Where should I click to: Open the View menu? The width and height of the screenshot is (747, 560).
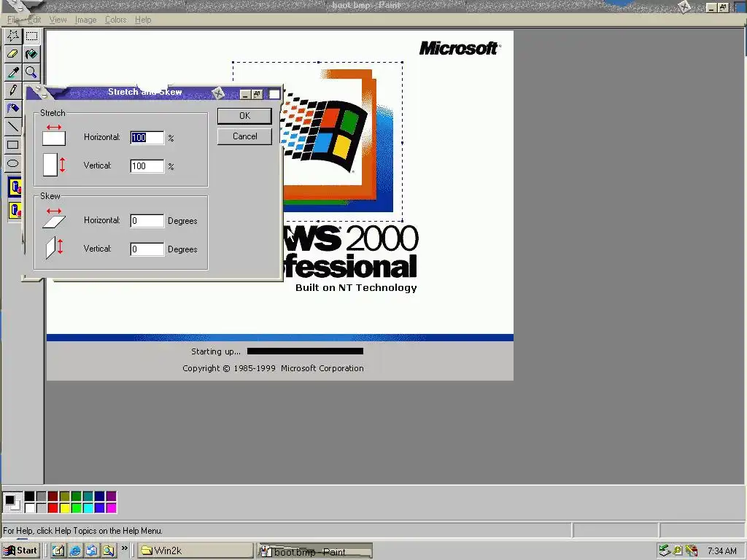[x=58, y=20]
